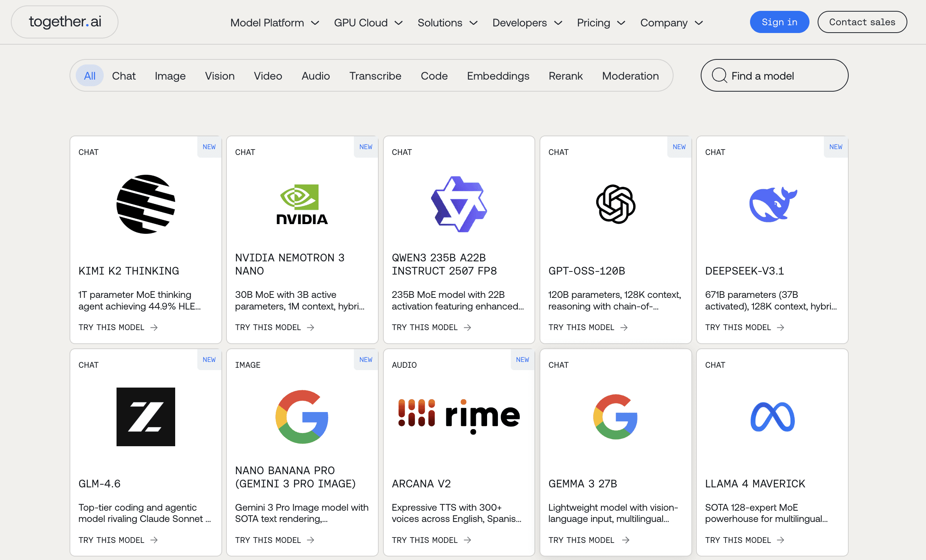Filter models by Transcribe tab
The width and height of the screenshot is (926, 560).
coord(375,76)
